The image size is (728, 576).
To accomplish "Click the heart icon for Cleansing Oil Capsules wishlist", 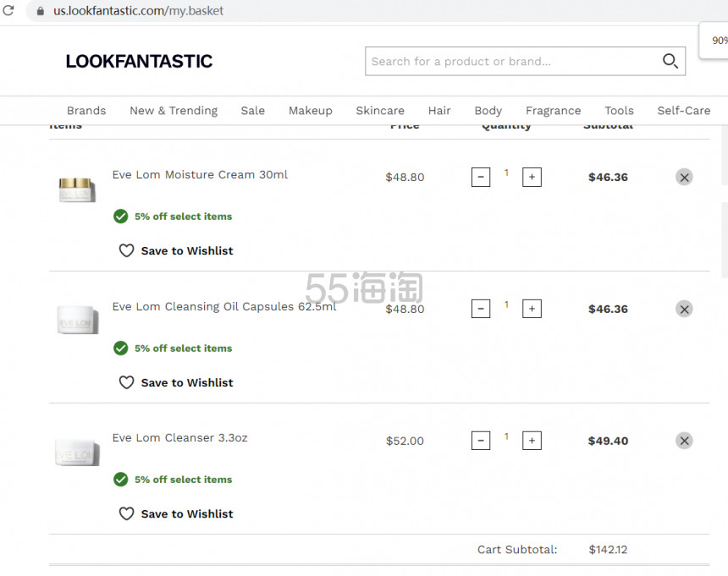I will tap(126, 382).
